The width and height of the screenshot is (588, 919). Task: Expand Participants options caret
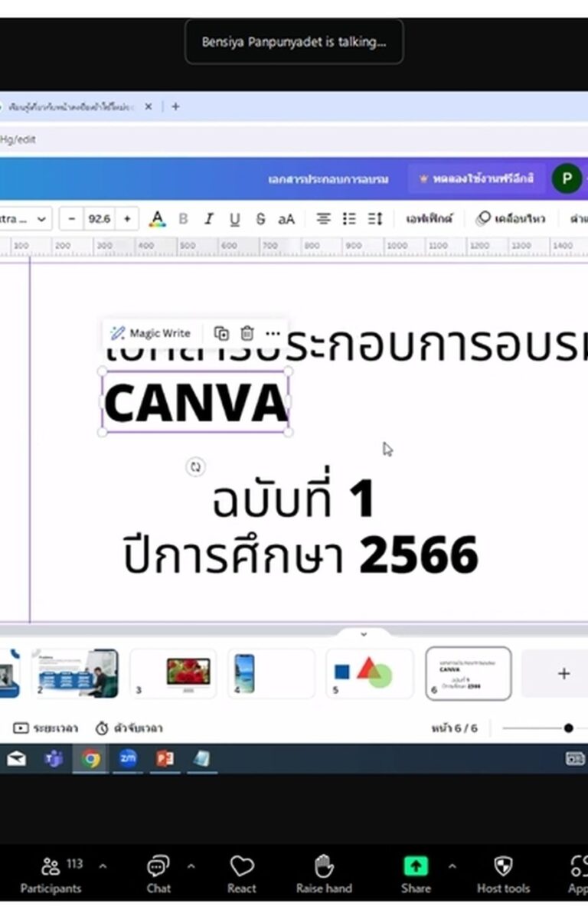pyautogui.click(x=103, y=867)
